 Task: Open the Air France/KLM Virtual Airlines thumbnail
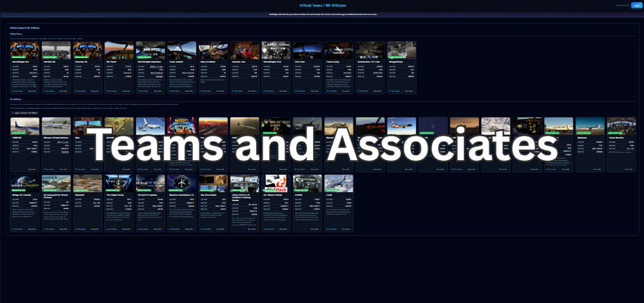coord(56,183)
